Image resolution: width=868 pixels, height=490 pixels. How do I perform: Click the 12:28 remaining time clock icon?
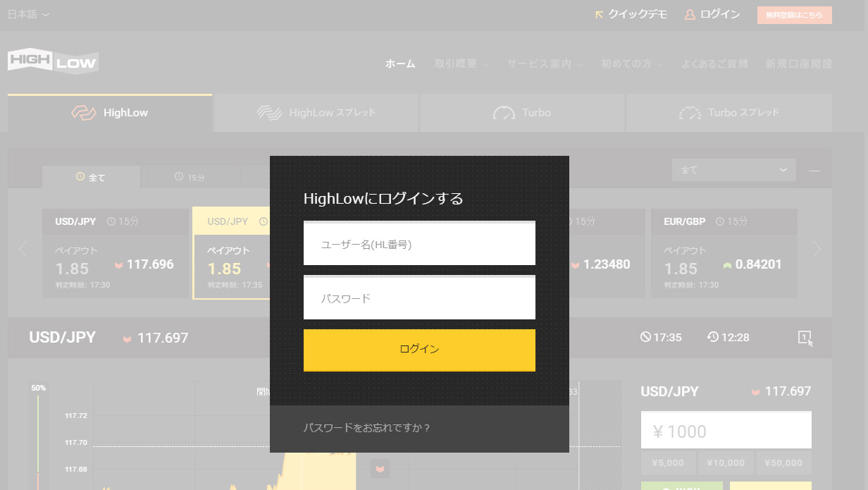pos(713,337)
